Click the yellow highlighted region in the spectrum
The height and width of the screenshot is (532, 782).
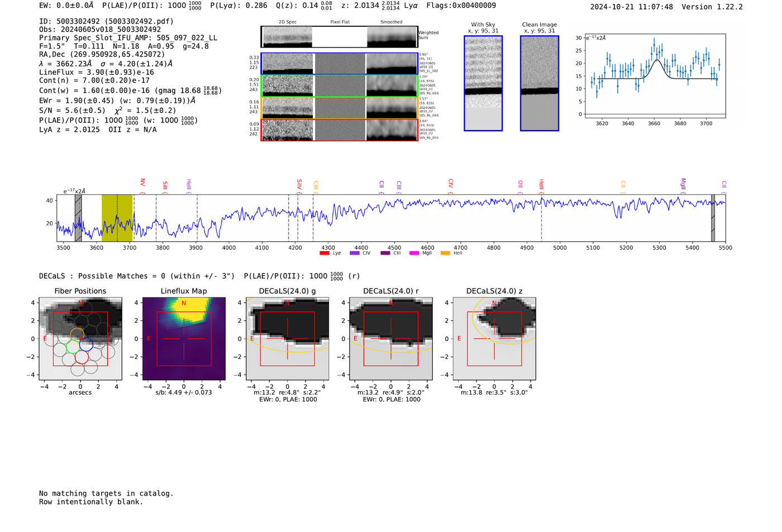[x=117, y=218]
